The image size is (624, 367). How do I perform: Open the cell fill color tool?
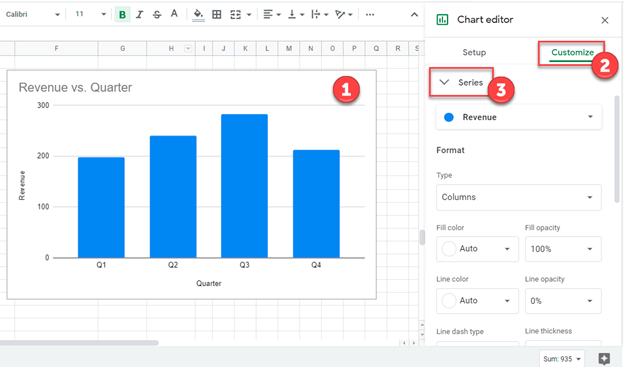point(198,15)
